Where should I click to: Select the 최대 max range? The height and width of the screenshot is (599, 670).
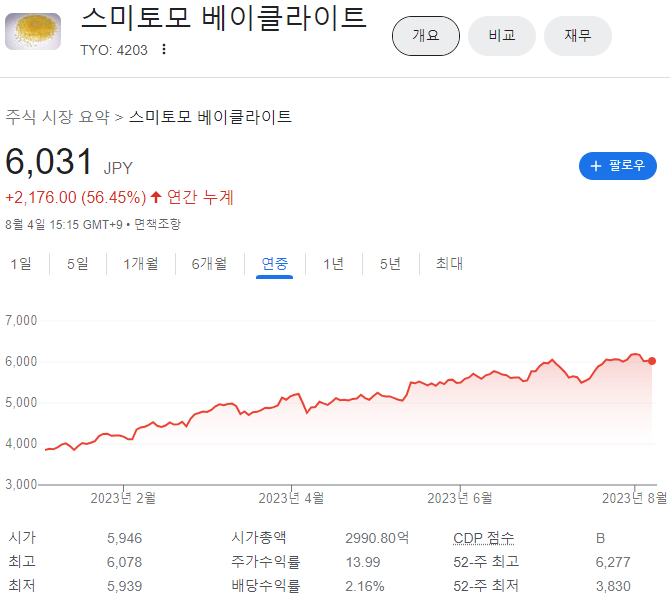(x=449, y=264)
